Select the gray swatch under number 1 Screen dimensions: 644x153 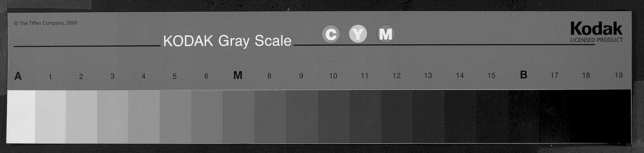pos(50,116)
